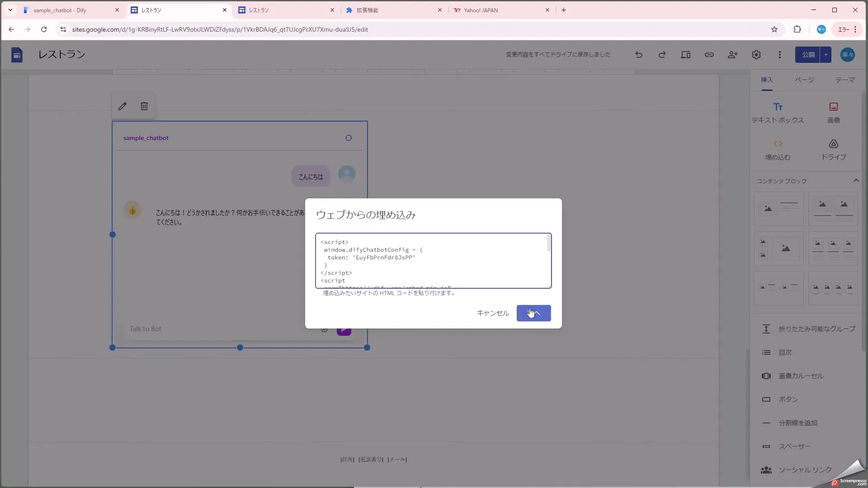Open the 公開 button dropdown arrow

tap(826, 55)
